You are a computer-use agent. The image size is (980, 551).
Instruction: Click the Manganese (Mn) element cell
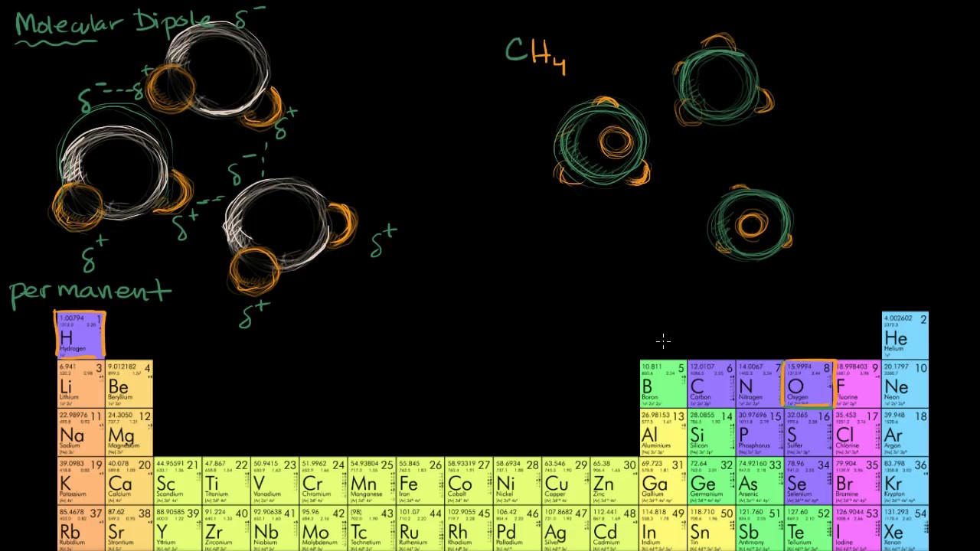pos(372,480)
